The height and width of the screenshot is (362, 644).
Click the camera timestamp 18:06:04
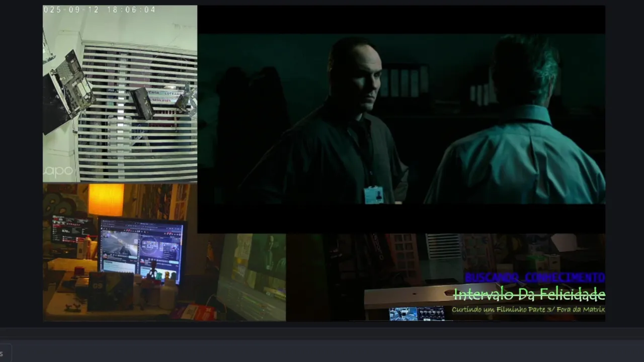click(x=131, y=10)
